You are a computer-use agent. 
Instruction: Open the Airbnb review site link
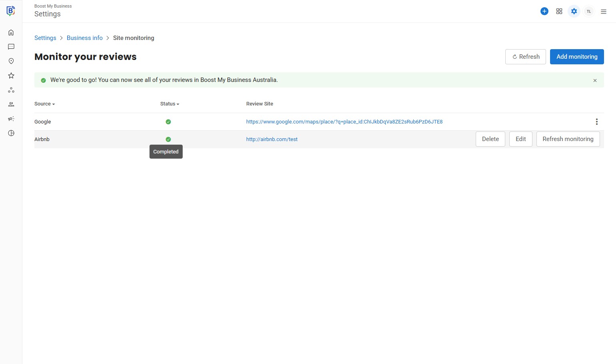click(x=271, y=139)
